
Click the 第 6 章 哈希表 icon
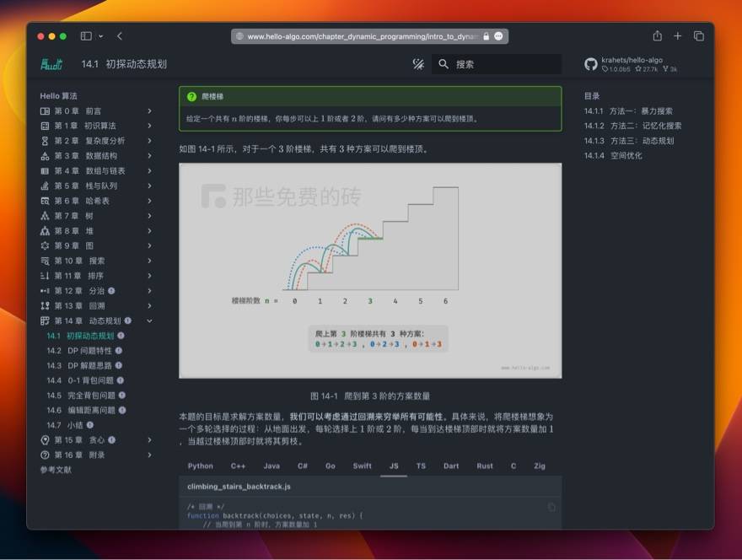45,201
